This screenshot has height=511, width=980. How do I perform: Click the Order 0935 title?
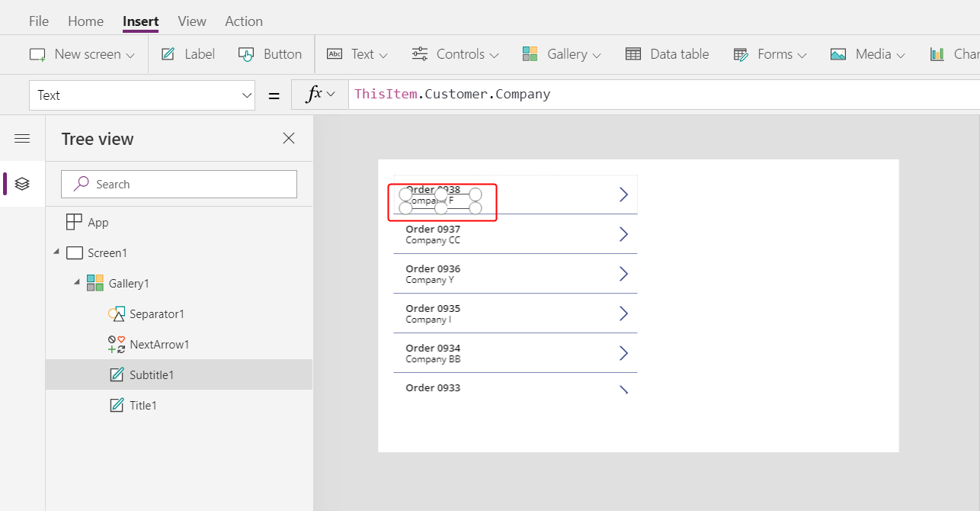tap(433, 308)
